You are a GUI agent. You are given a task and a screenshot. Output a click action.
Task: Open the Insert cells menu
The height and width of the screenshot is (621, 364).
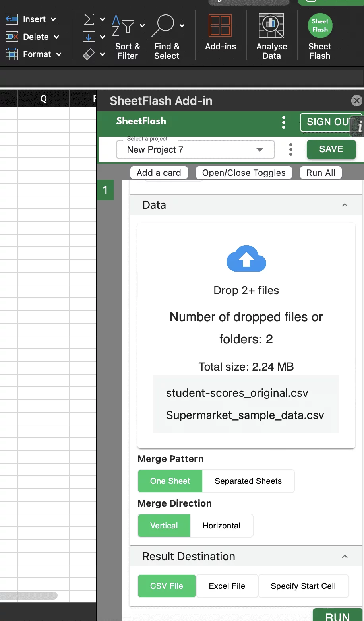(x=34, y=19)
